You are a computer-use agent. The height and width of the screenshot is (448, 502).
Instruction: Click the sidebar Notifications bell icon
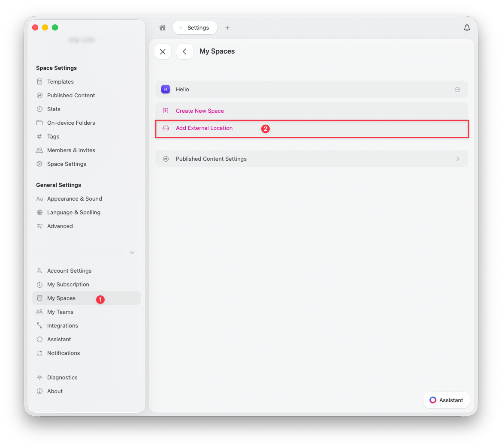[40, 353]
